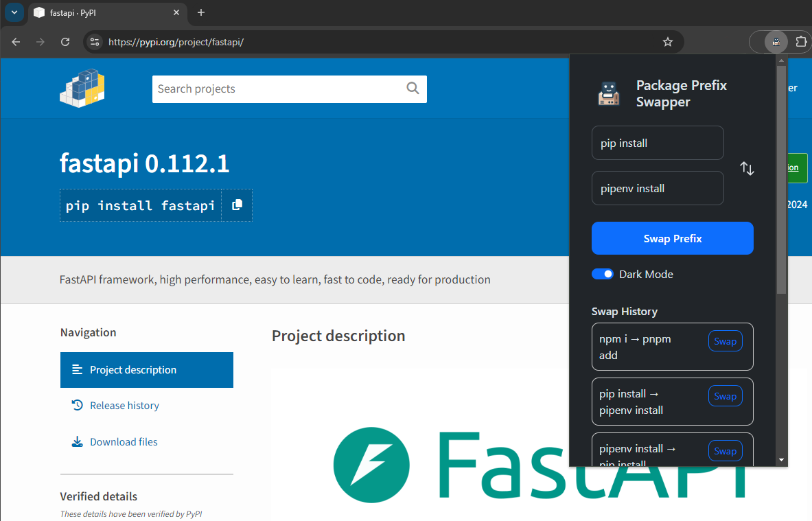The image size is (812, 521).
Task: Click the Search projects input field
Action: click(x=278, y=89)
